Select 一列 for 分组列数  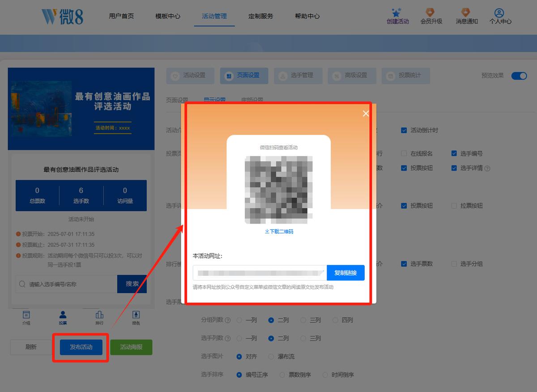[x=239, y=320]
